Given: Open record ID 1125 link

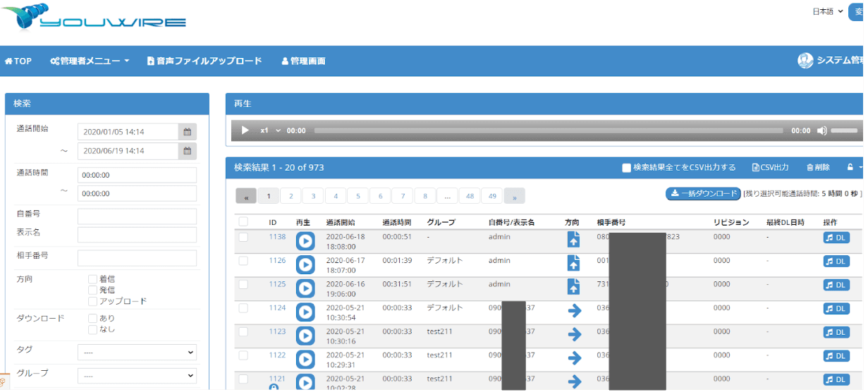Looking at the screenshot, I should (277, 284).
